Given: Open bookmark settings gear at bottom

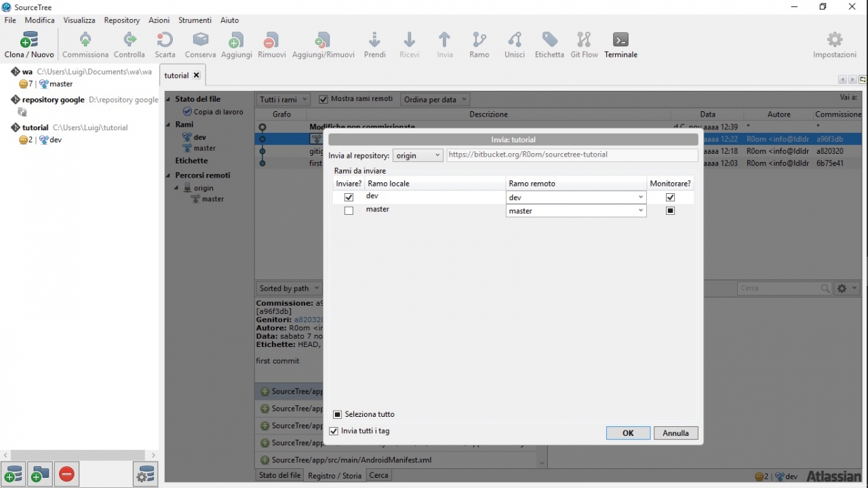Looking at the screenshot, I should coord(146,474).
